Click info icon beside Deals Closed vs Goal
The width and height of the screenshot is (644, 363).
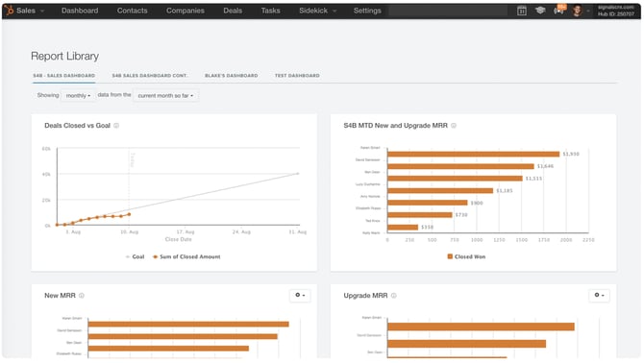click(116, 126)
